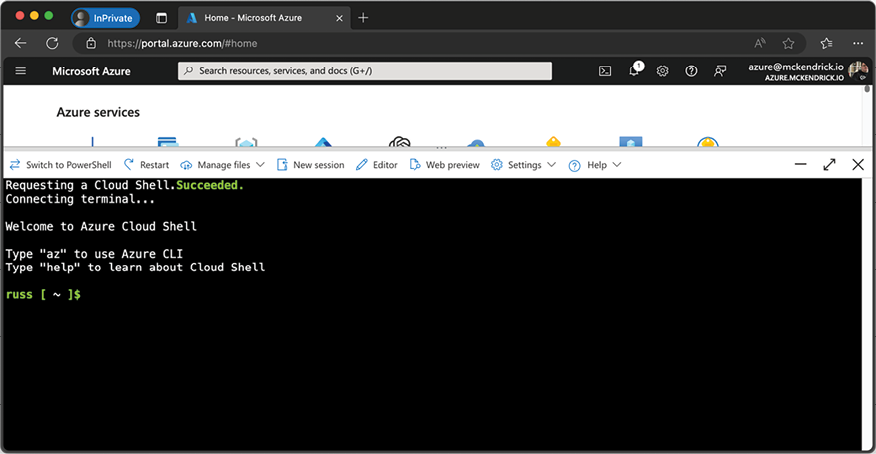
Task: Open account menu for azure@mckendrick.io
Action: tap(807, 71)
